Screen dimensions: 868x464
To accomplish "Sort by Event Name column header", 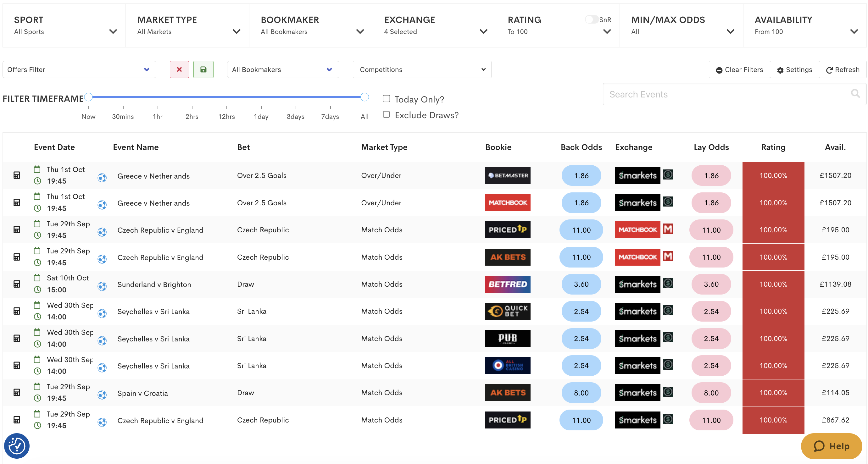I will pos(136,147).
